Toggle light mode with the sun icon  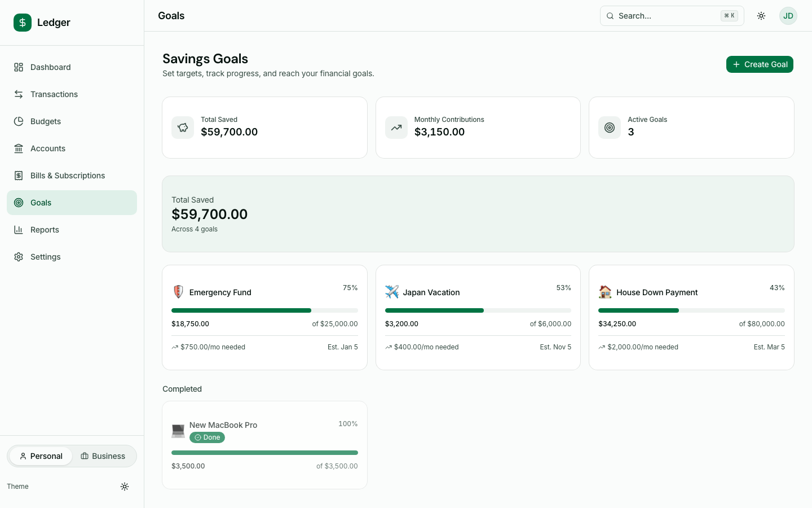pos(761,16)
